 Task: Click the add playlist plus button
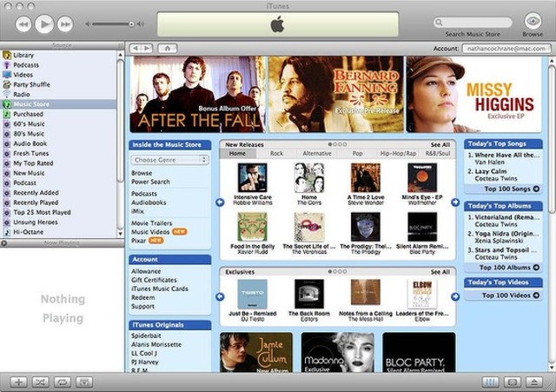[19, 382]
